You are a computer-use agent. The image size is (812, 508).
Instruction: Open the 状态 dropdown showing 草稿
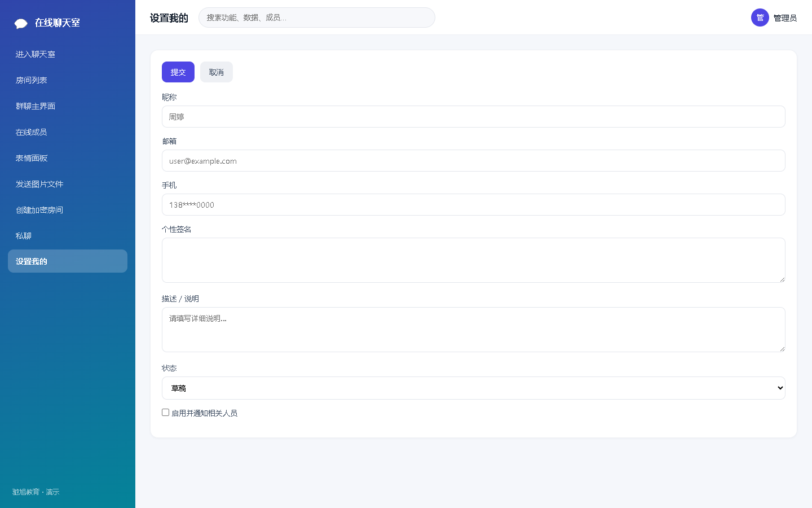(x=474, y=388)
